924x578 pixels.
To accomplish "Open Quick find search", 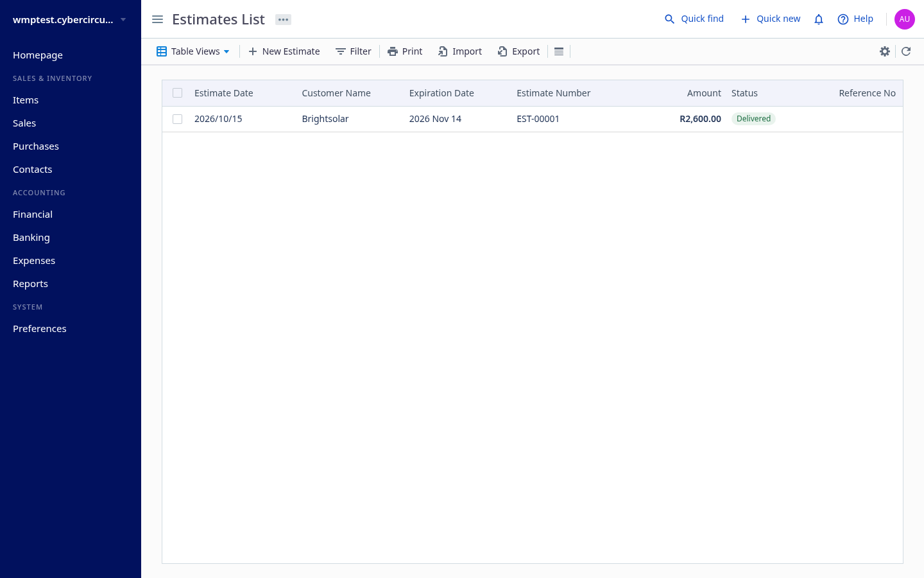I will click(694, 19).
